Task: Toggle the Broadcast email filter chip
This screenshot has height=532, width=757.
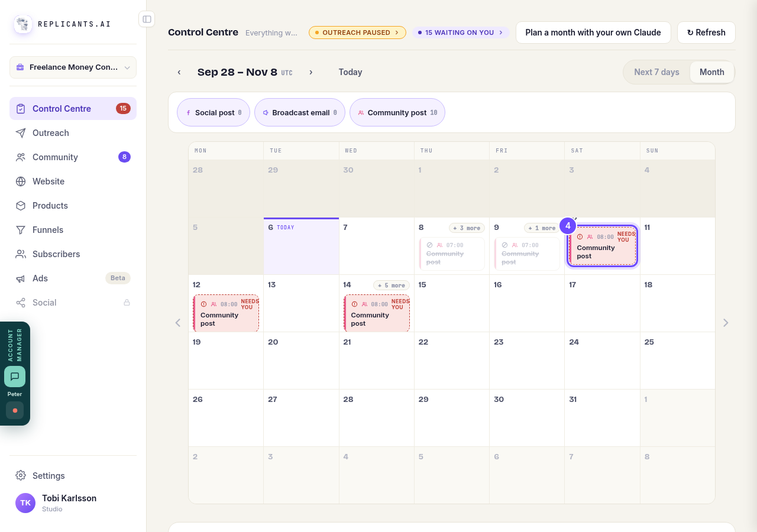Action: point(300,112)
